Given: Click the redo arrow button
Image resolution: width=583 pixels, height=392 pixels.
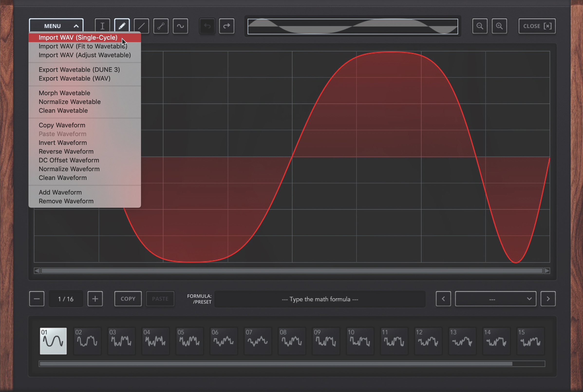Looking at the screenshot, I should 226,26.
